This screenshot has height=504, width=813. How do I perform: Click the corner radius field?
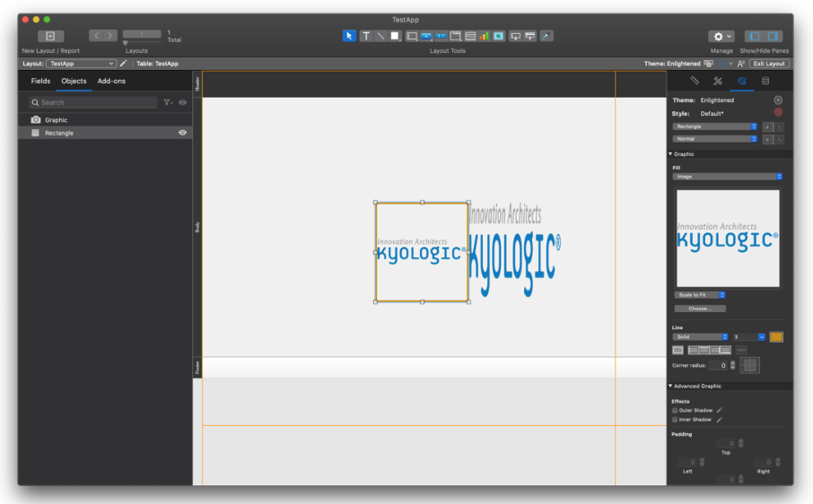click(718, 365)
